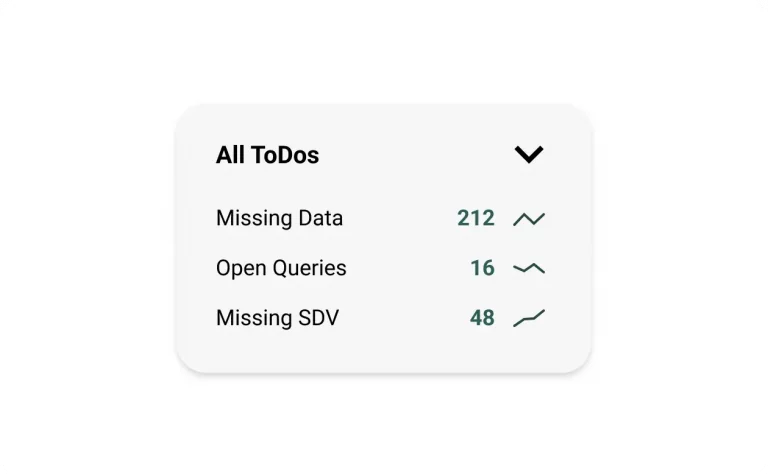768x475 pixels.
Task: Click the word ToDos in the card title
Action: (x=285, y=155)
